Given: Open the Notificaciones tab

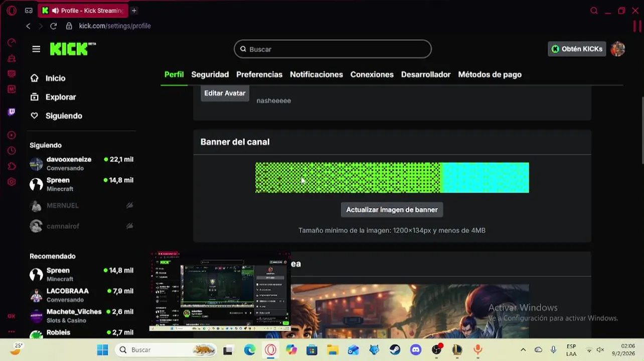Looking at the screenshot, I should pos(316,74).
